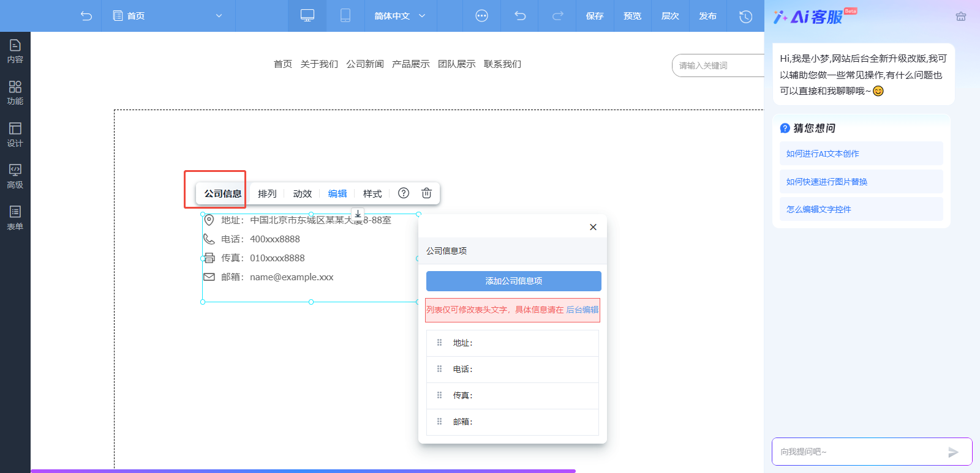Open the 内容 sidebar panel

(15, 51)
